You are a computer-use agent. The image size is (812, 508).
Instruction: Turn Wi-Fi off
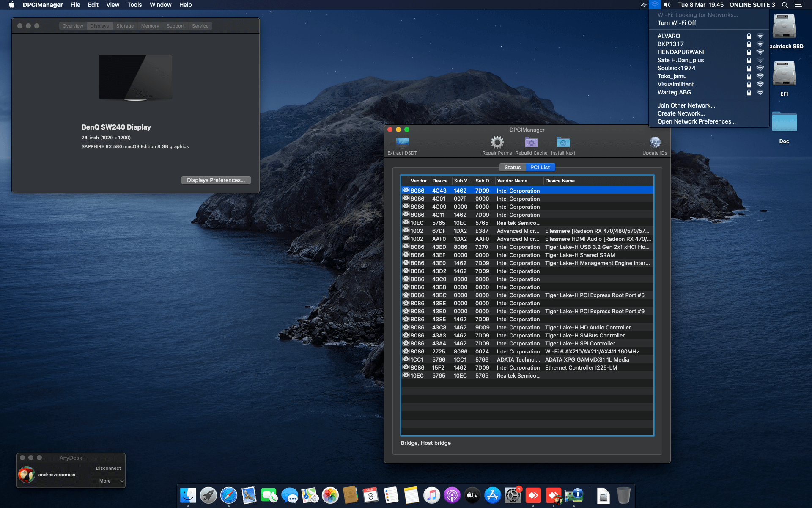click(x=677, y=23)
